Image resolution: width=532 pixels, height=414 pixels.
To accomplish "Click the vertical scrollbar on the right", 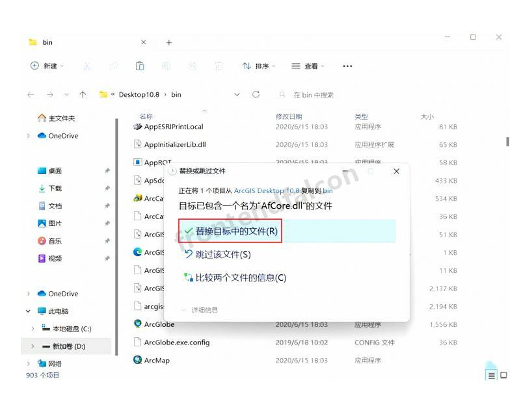I will [x=507, y=141].
